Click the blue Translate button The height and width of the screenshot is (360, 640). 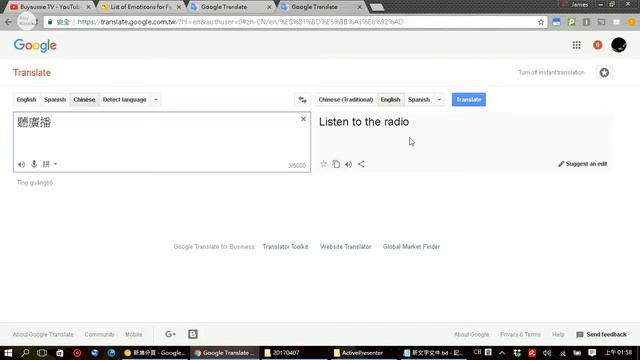(469, 100)
